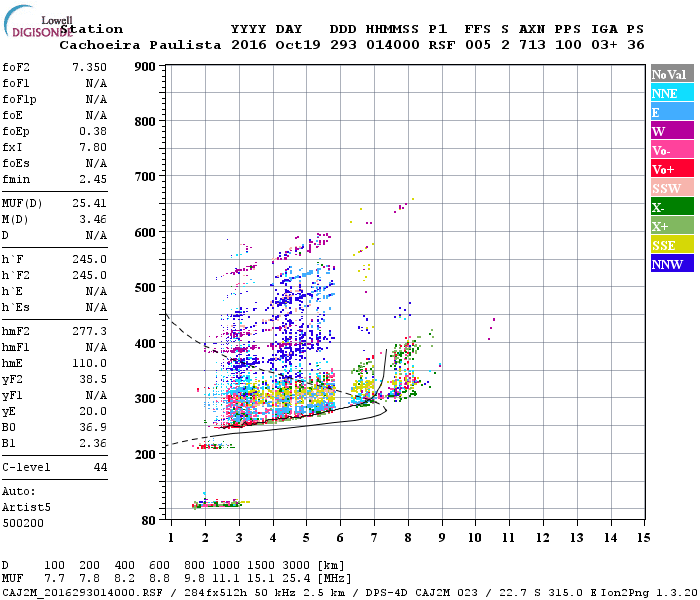Click the 900 km y-axis label
This screenshot has width=700, height=600.
pyautogui.click(x=145, y=67)
